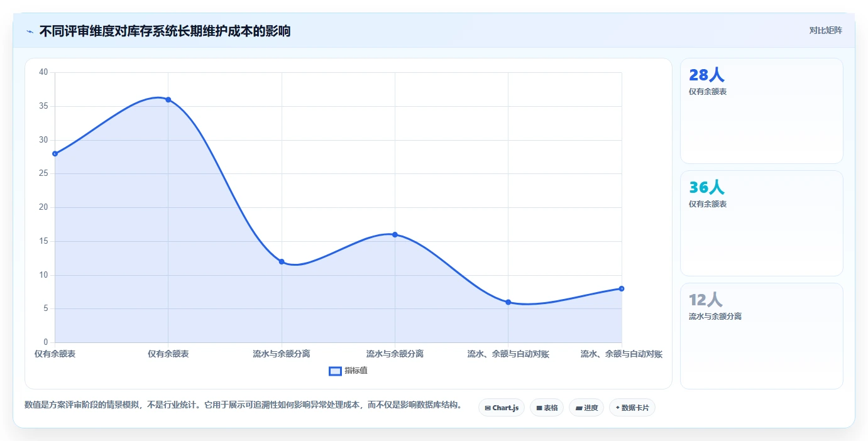Click the chart data point at value 6
The height and width of the screenshot is (441, 868).
508,302
